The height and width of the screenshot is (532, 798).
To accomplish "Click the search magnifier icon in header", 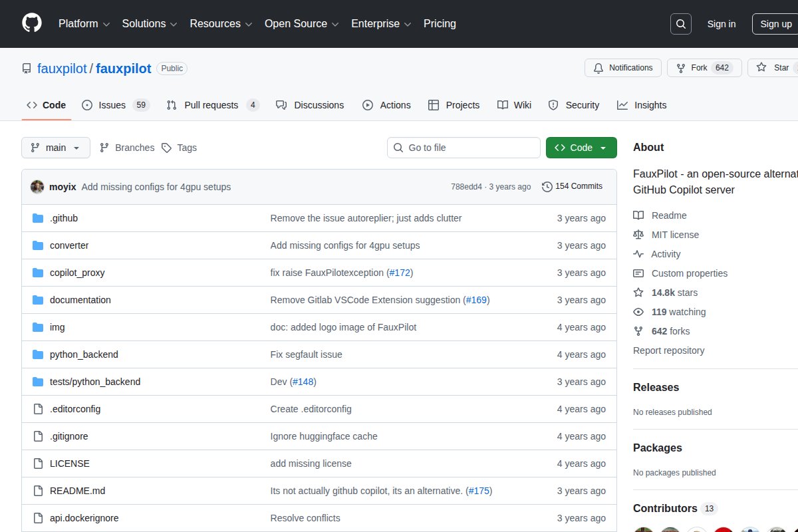I will pyautogui.click(x=680, y=24).
